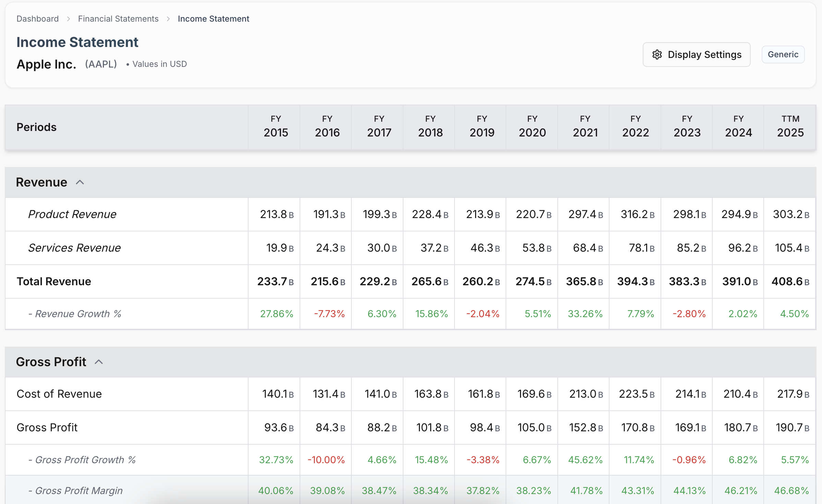Click the Product Revenue row label
This screenshot has height=504, width=822.
pyautogui.click(x=72, y=214)
